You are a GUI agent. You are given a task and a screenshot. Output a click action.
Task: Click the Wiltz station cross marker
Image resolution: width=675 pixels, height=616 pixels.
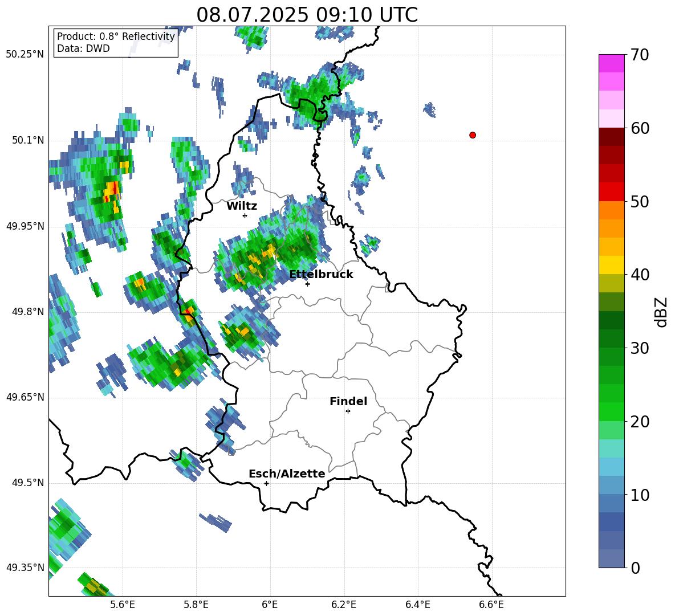(245, 215)
